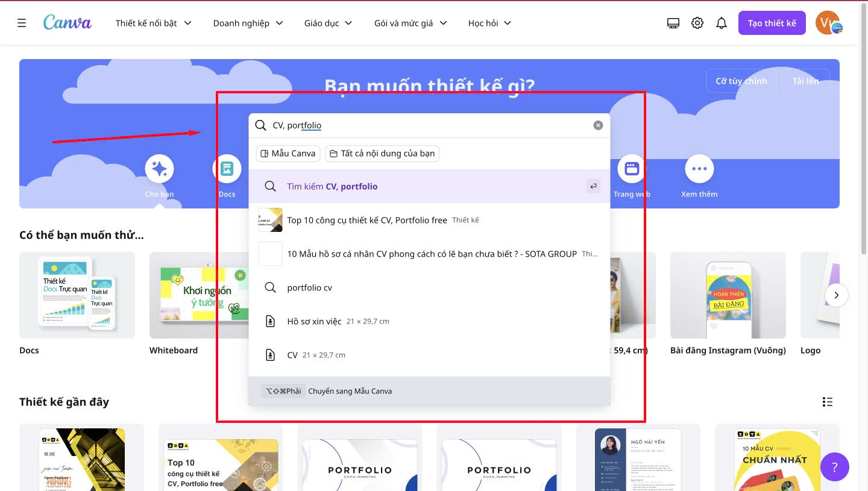Open the Whiteboard suggestion thumbnail
Screen dimensions: 868x491
coord(199,295)
